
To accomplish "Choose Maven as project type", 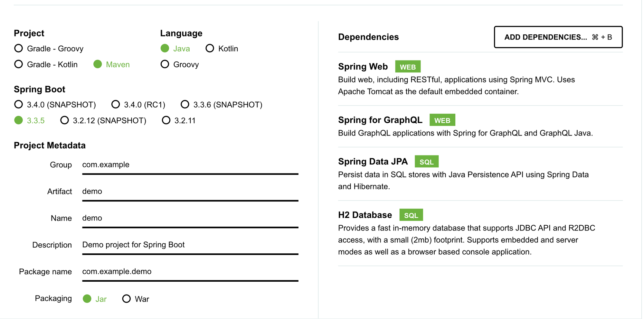I will [x=98, y=64].
